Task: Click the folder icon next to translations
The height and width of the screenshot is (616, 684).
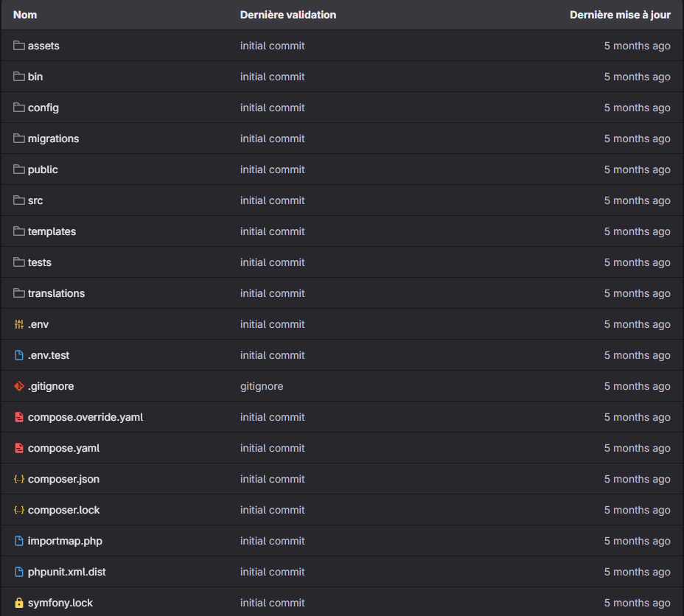Action: pyautogui.click(x=18, y=293)
